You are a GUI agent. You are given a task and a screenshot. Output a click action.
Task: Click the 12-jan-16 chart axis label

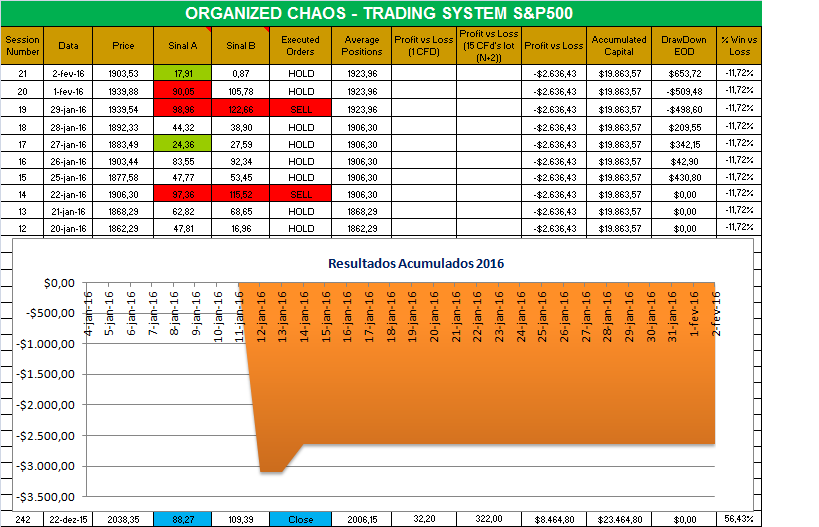coord(261,317)
